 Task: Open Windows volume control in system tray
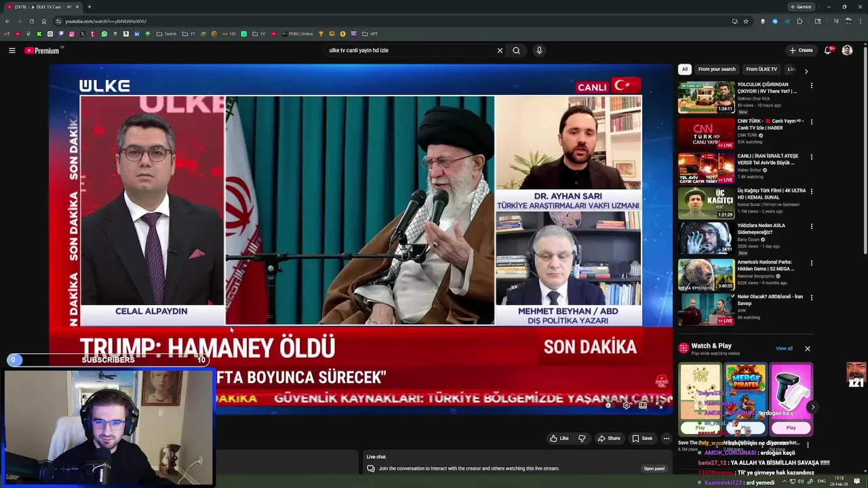[x=801, y=481]
